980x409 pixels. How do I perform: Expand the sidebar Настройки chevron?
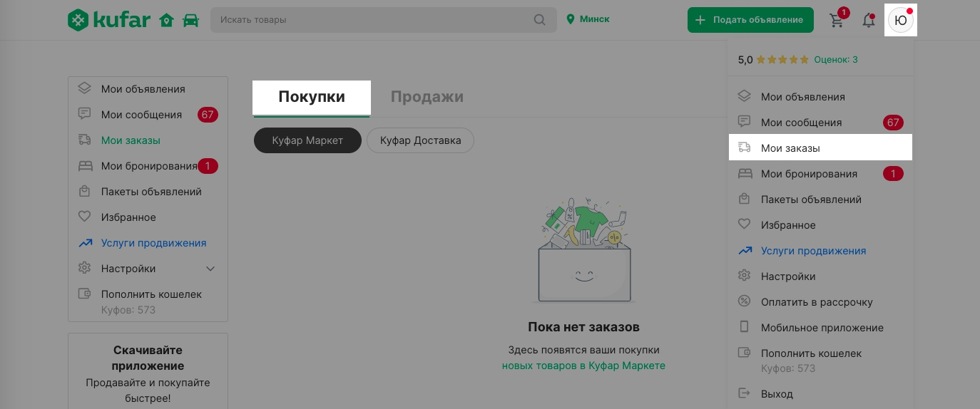coord(210,269)
